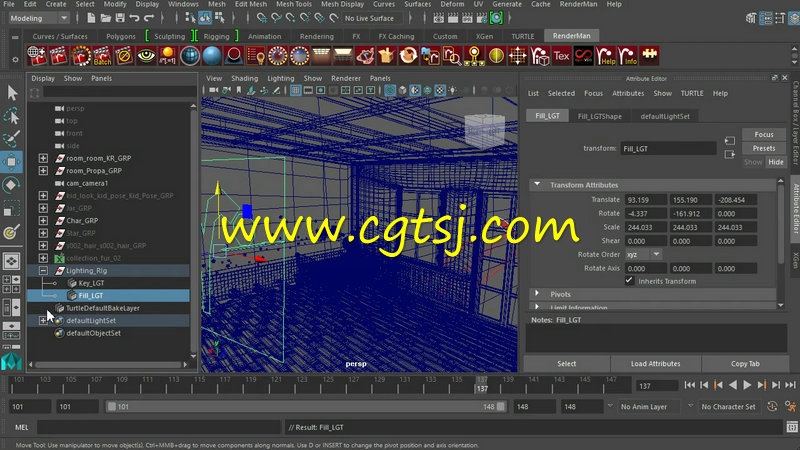Click the range slider handle at 101
Screen dimensions: 800x450
click(x=112, y=407)
